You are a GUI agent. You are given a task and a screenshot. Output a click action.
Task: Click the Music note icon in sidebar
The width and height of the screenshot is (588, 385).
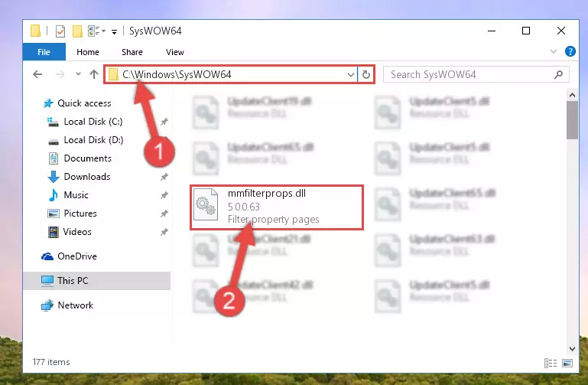tap(54, 195)
